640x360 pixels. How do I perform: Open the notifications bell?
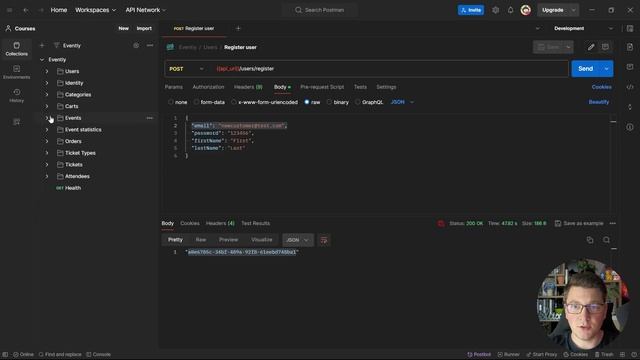(510, 10)
